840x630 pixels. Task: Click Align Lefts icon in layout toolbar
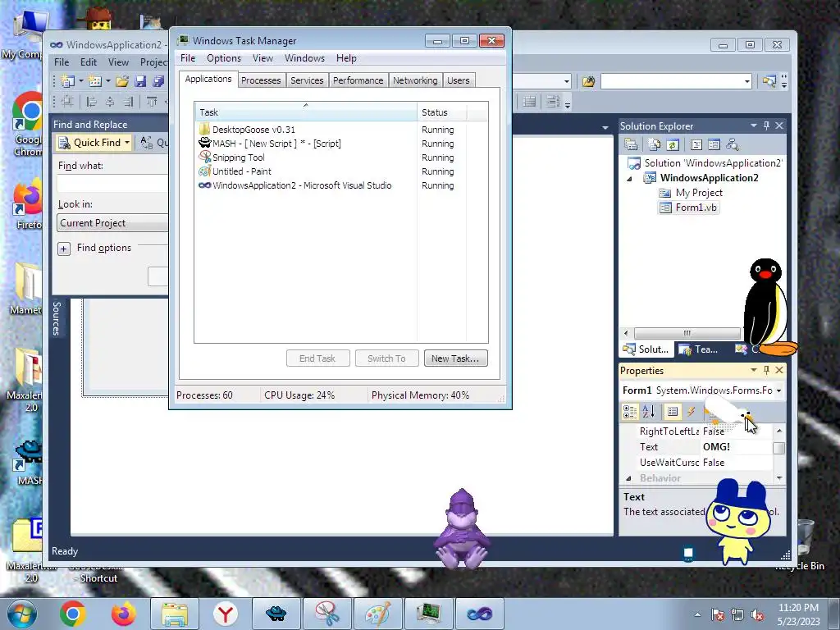92,101
